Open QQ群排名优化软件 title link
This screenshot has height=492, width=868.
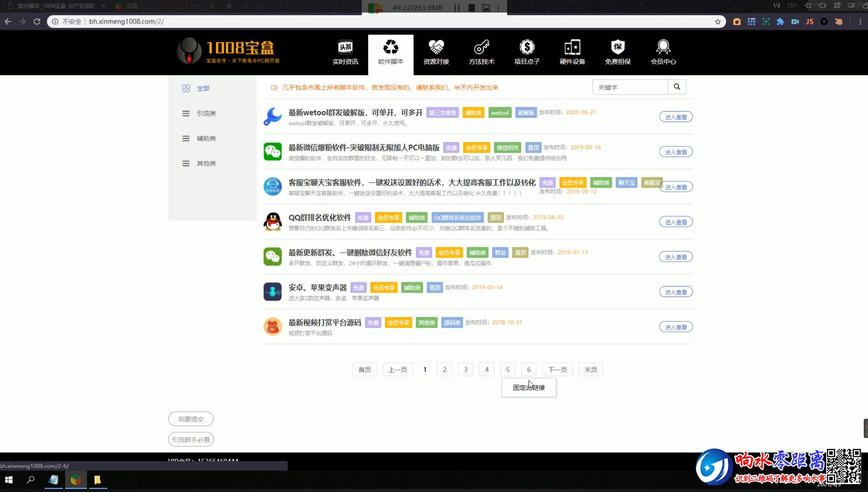click(320, 217)
